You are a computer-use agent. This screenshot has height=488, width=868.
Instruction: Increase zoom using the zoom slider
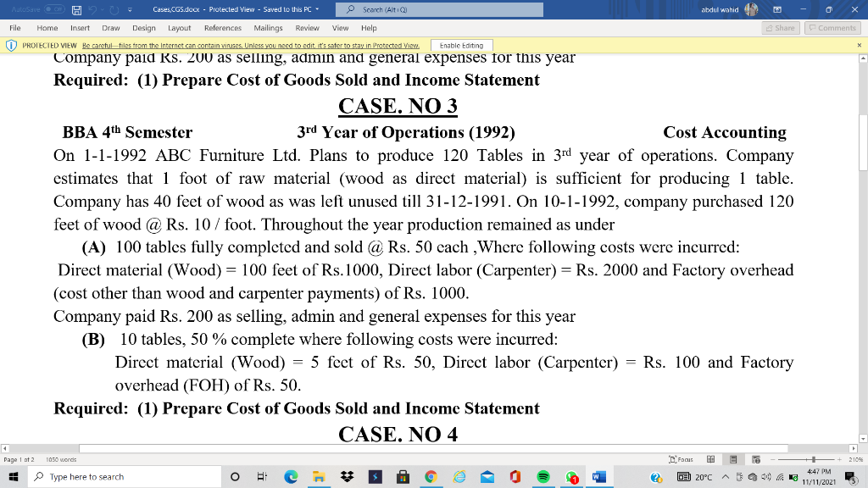(839, 459)
